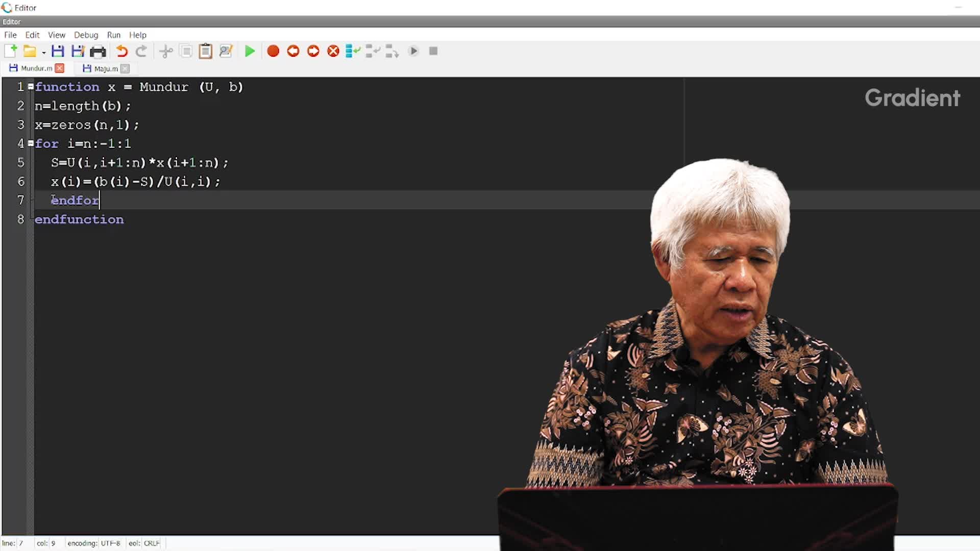Click the Redo arrow icon
The height and width of the screenshot is (551, 980).
click(x=141, y=51)
